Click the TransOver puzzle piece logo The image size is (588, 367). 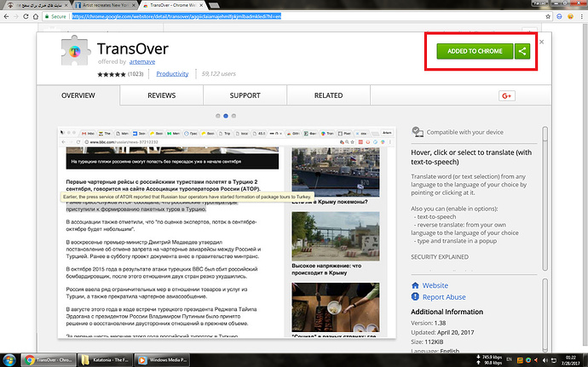[x=75, y=51]
